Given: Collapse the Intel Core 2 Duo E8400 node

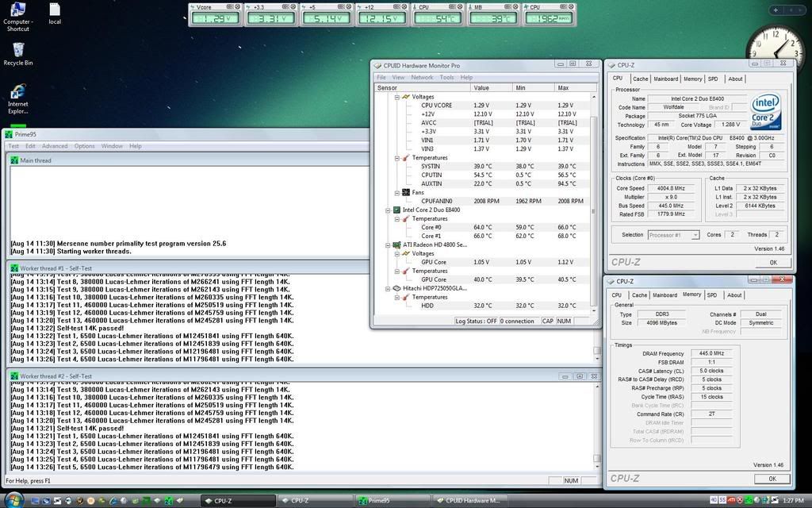Looking at the screenshot, I should [387, 210].
